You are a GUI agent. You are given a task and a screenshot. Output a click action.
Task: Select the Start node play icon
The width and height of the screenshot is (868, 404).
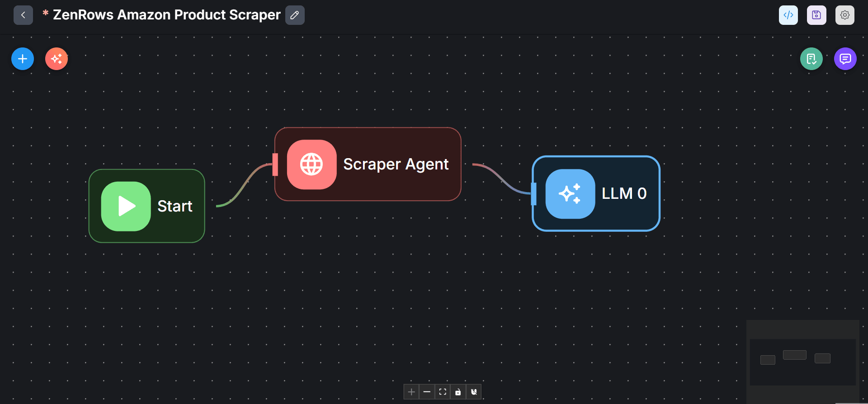pos(126,206)
